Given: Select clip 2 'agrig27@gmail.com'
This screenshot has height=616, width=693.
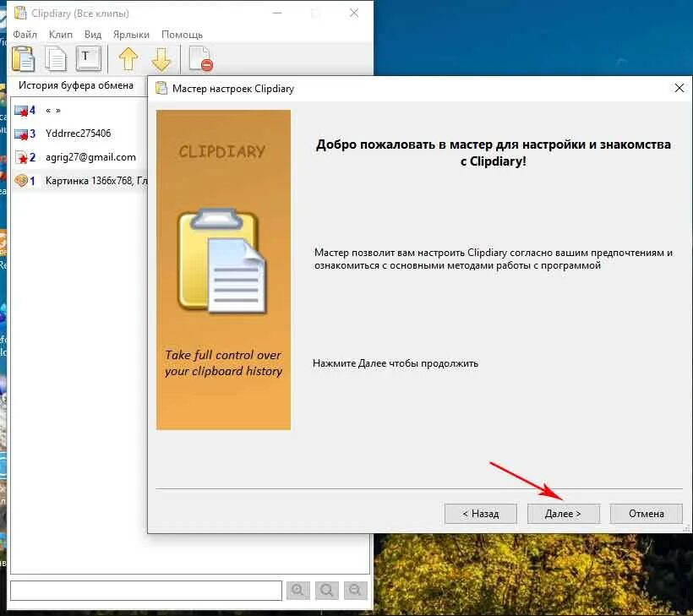Looking at the screenshot, I should coord(79,157).
